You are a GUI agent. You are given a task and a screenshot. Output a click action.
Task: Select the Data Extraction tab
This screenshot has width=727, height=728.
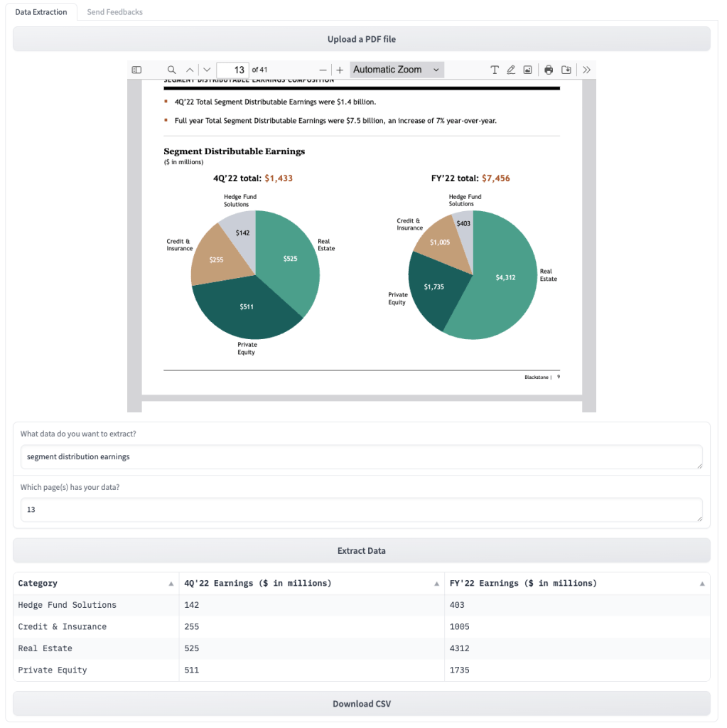(x=41, y=12)
